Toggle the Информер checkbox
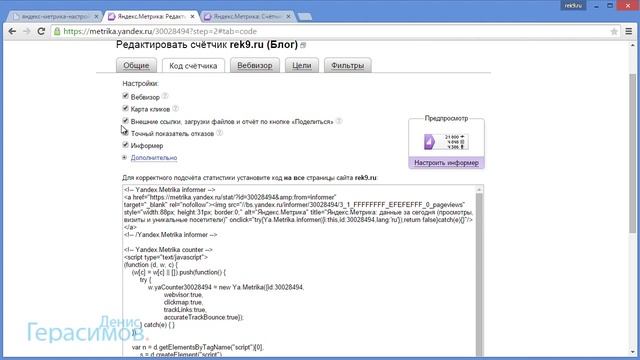The image size is (640, 360). [x=125, y=145]
